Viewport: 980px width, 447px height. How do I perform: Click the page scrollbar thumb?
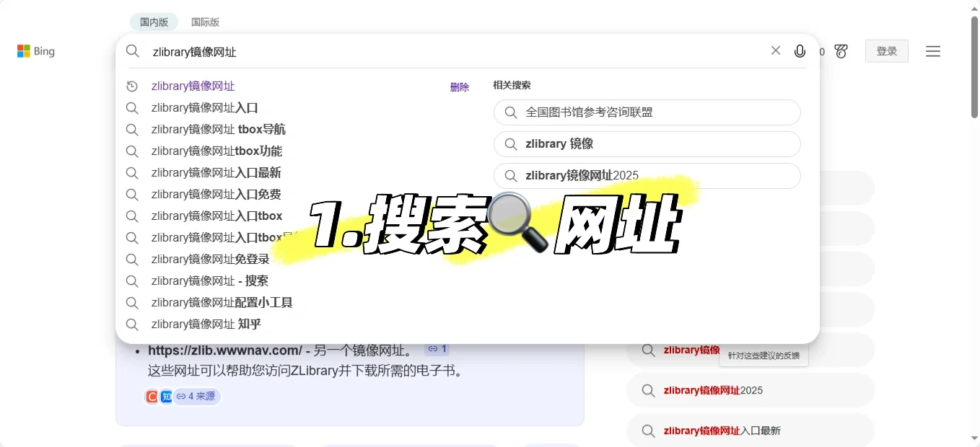coord(974,66)
